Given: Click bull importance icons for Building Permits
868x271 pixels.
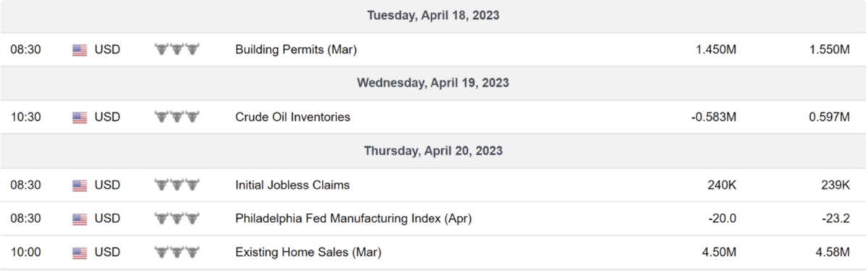Looking at the screenshot, I should point(176,49).
